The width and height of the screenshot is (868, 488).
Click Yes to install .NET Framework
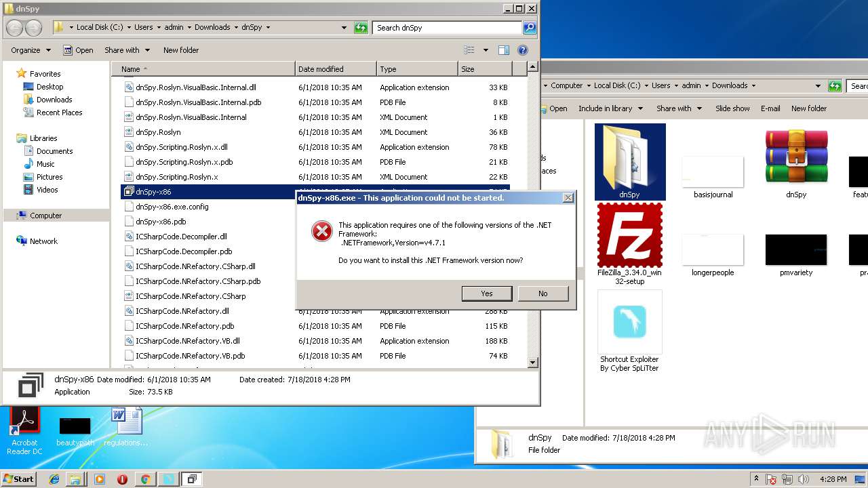(x=487, y=293)
